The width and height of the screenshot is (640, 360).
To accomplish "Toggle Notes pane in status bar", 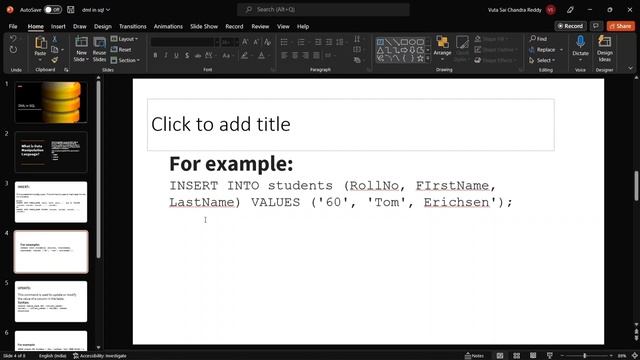I will pyautogui.click(x=474, y=356).
